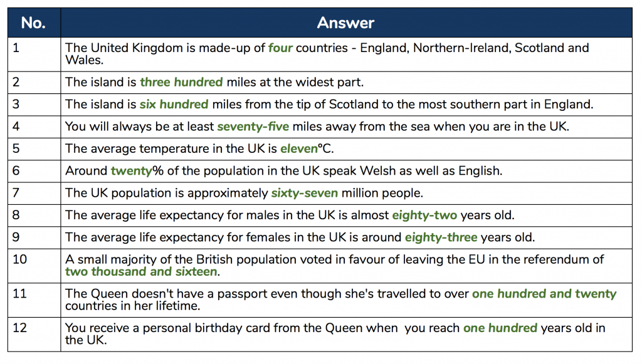
Task: Click 'eighty-two' in males life expectancy row
Action: pos(424,215)
